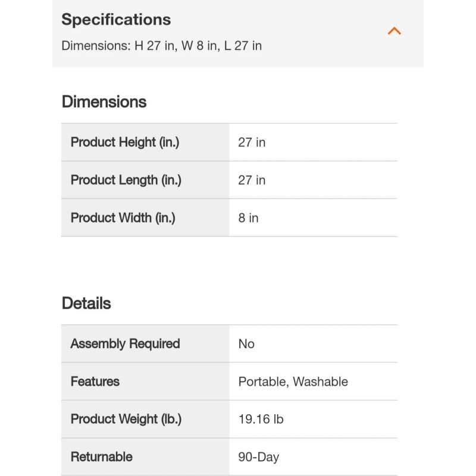Image resolution: width=476 pixels, height=476 pixels.
Task: Select the Product Weight (lb.) label
Action: (126, 419)
